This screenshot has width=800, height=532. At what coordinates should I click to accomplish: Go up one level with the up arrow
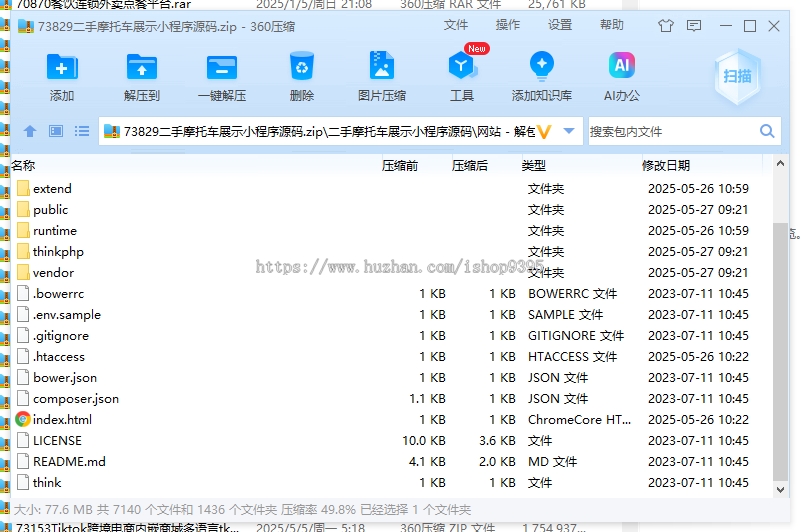pos(30,132)
